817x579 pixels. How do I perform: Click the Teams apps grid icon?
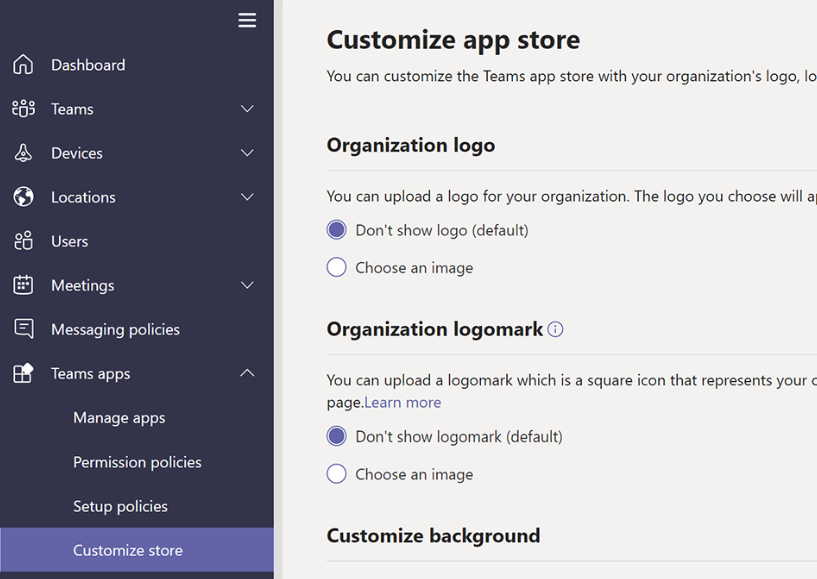[23, 373]
